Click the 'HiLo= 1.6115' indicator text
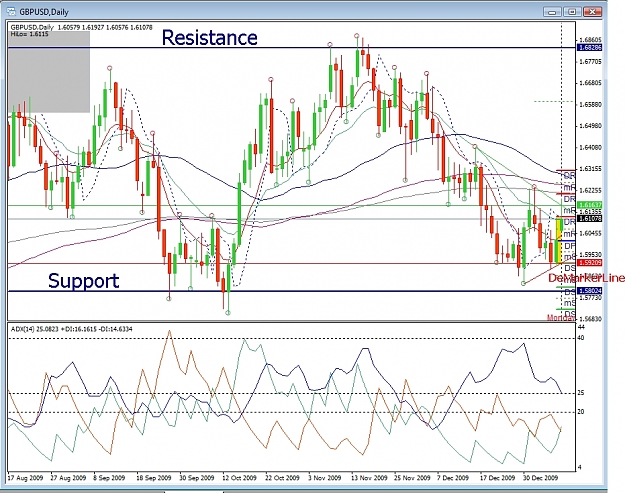 click(29, 34)
